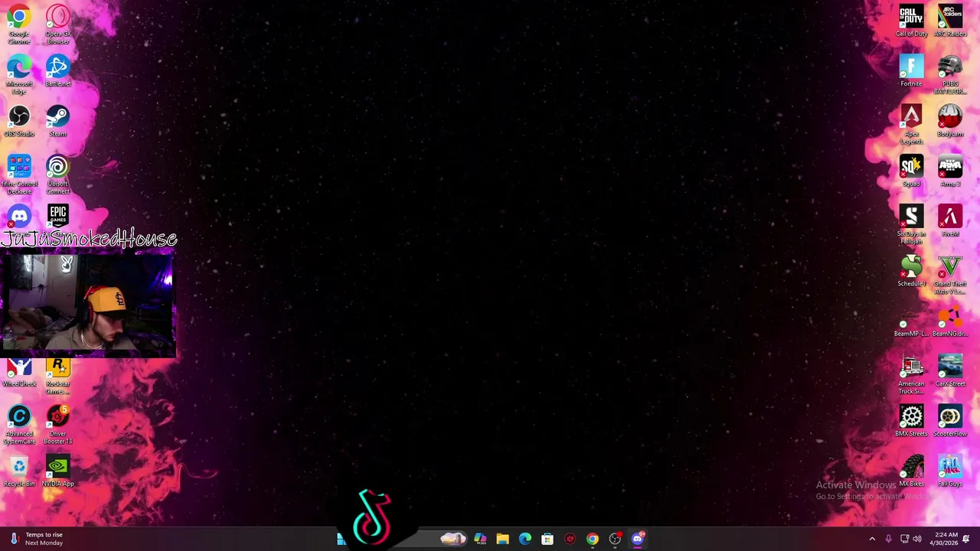Open PUBG BATTLEGROUNDS desktop icon
Image resolution: width=980 pixels, height=551 pixels.
tap(950, 73)
